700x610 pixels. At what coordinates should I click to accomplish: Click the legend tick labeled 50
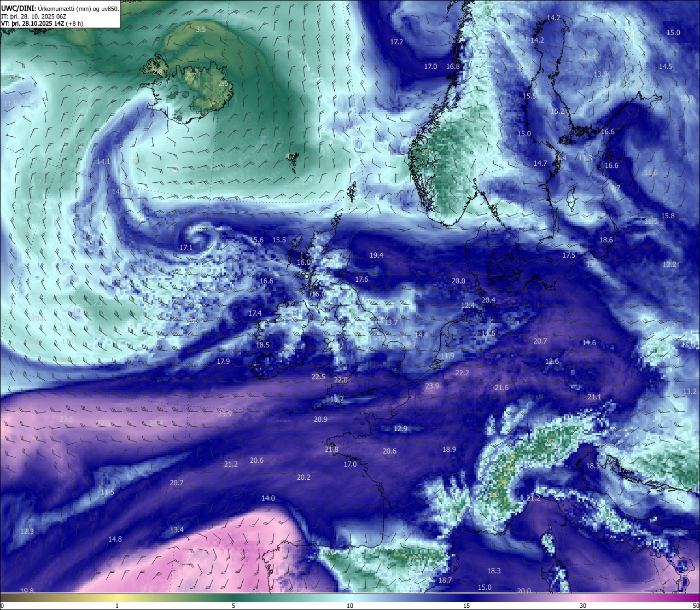pos(696,606)
